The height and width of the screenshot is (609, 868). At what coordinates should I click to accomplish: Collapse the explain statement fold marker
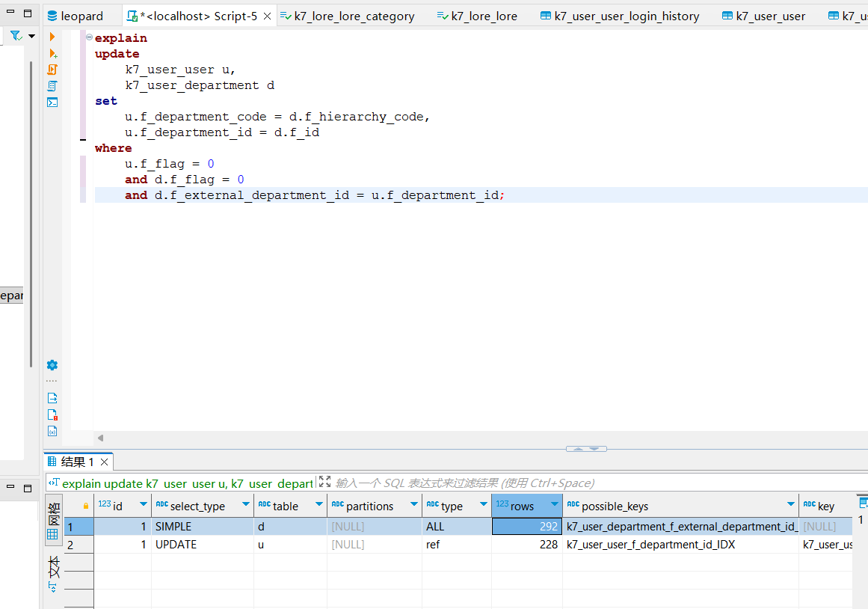click(x=90, y=37)
